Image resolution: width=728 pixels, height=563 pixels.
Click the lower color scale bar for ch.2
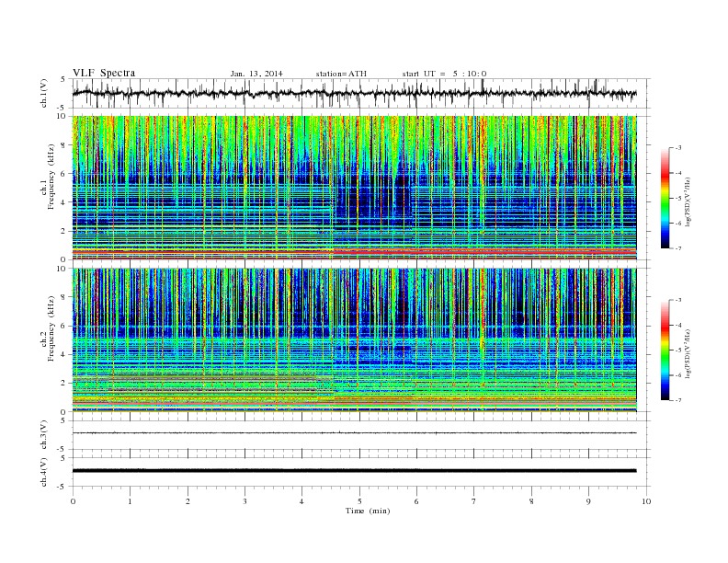(x=665, y=350)
